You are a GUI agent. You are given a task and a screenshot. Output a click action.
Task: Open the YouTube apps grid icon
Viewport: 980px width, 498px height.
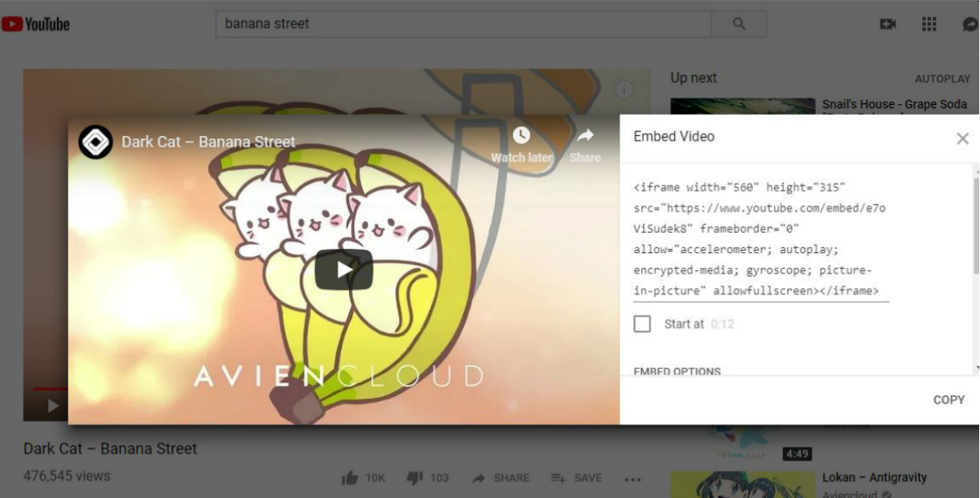pyautogui.click(x=929, y=24)
